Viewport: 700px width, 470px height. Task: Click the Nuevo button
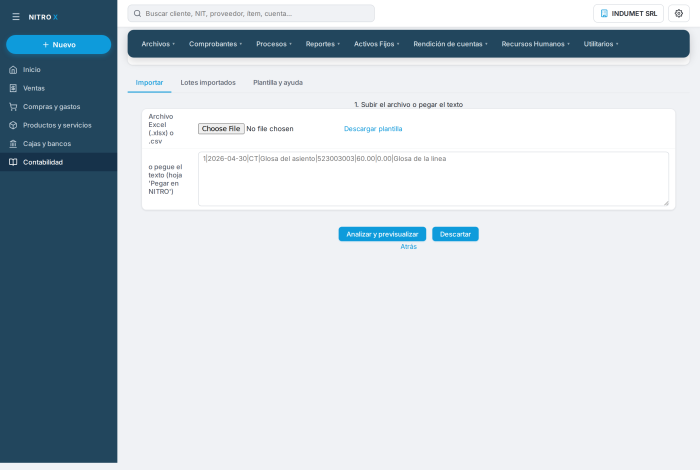point(58,45)
